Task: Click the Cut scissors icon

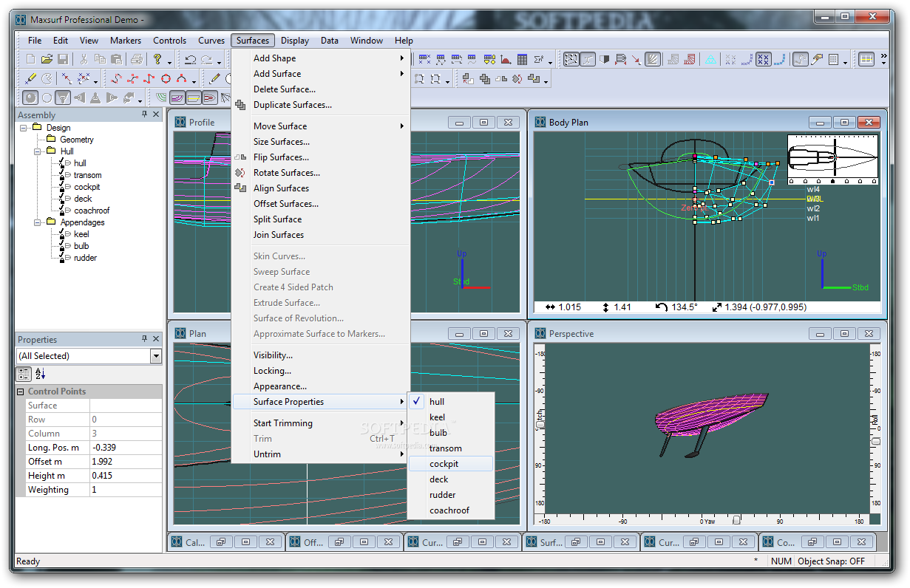Action: coord(84,59)
